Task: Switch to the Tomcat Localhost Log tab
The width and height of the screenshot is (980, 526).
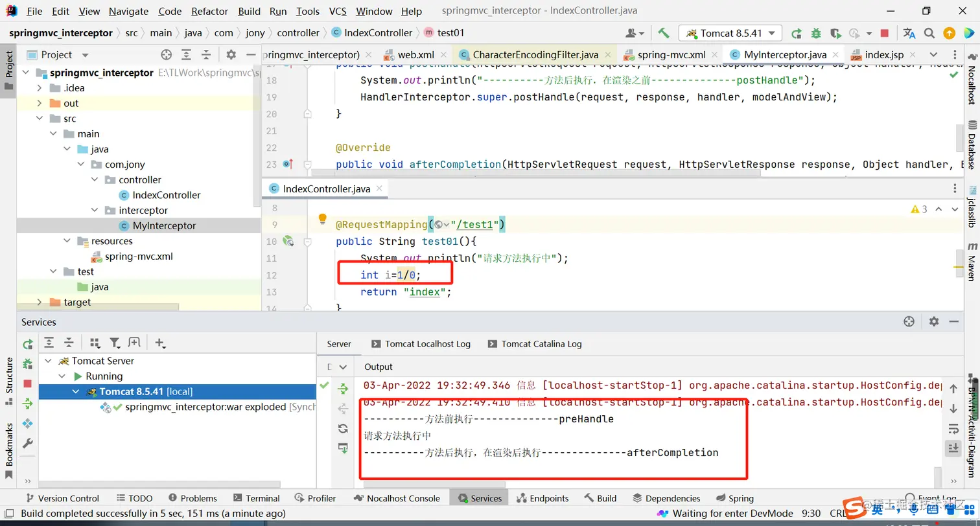Action: click(420, 344)
